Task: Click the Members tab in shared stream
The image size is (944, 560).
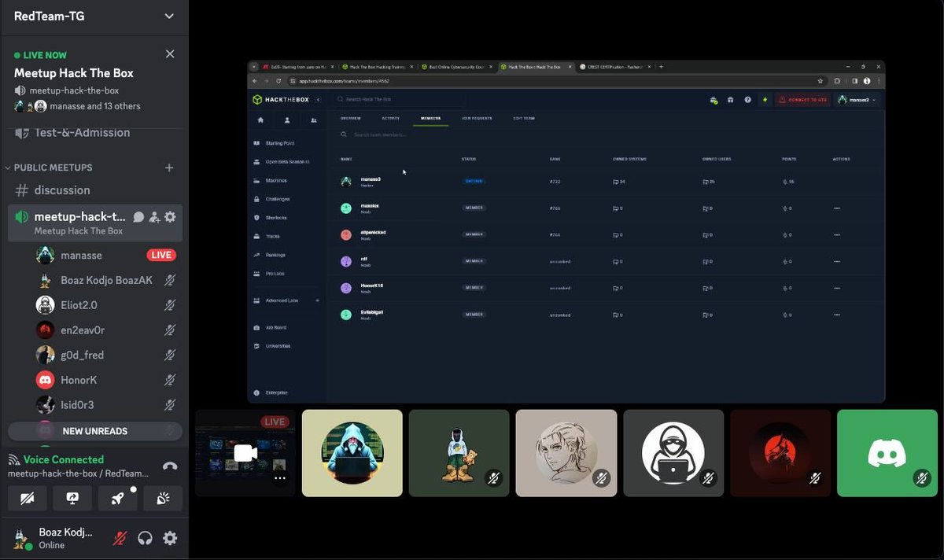Action: pos(430,119)
